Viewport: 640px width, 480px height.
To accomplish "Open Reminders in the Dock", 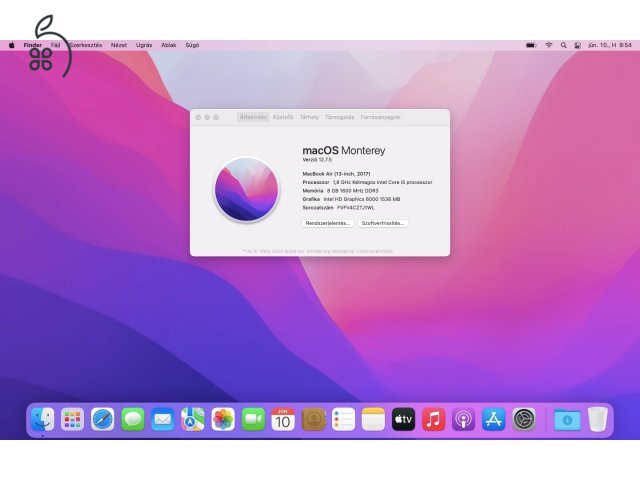I will (x=343, y=419).
